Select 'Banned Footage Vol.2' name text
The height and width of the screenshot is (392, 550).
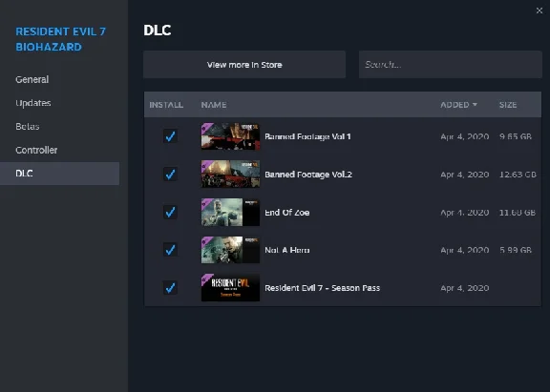coord(308,175)
